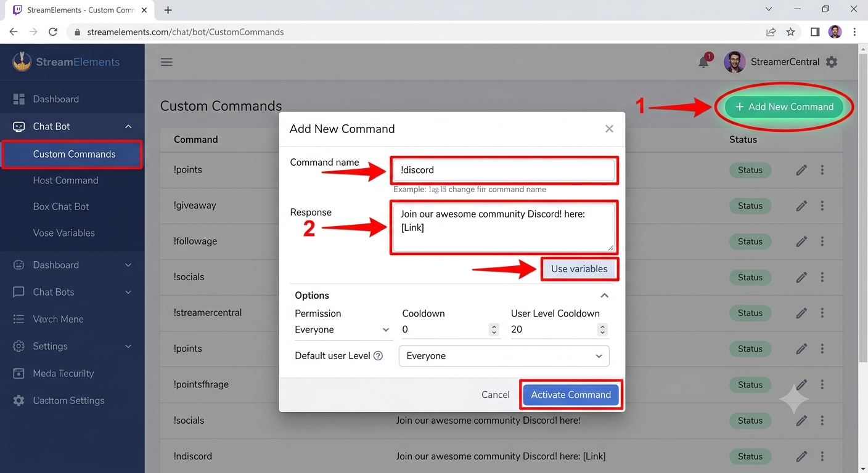Click the StreamElements logo in the sidebar
Screen dimensions: 868x473
[66, 62]
